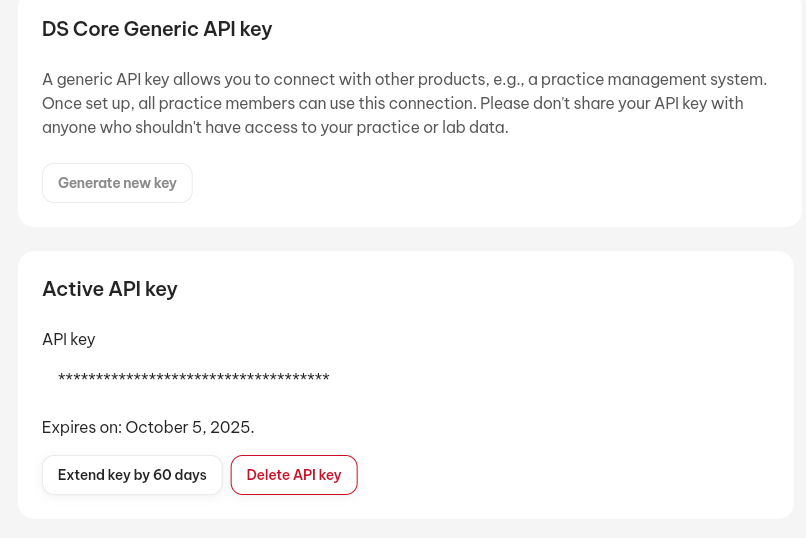Click the "DS Core Generic API key" heading

coord(157,29)
